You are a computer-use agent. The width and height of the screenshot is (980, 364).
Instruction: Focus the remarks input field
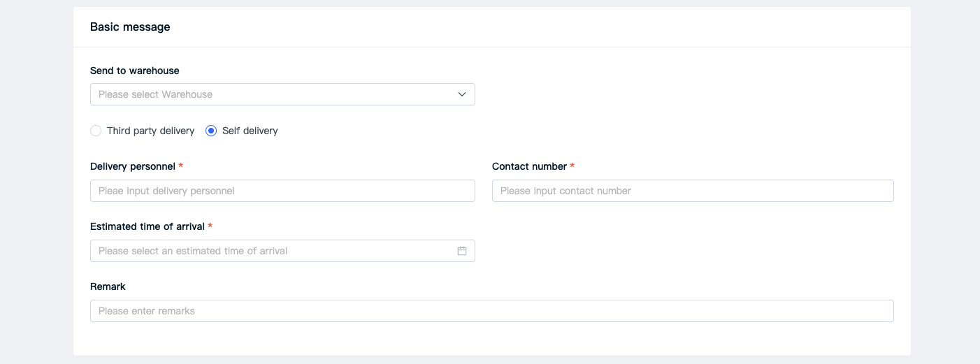[x=492, y=311]
